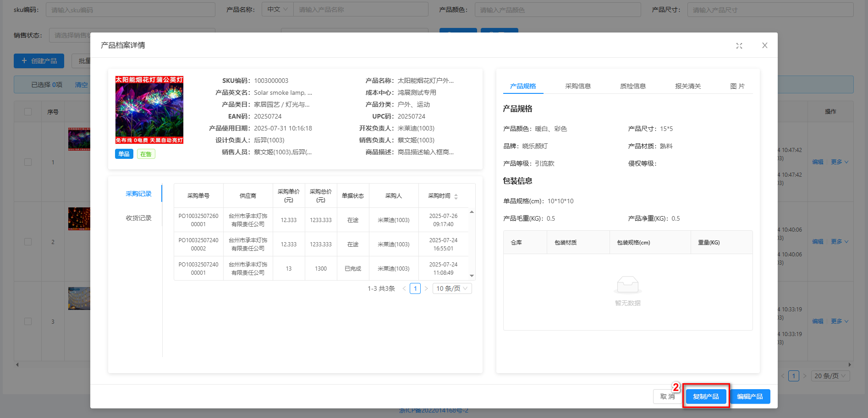Toggle the checkbox for row 1

(x=28, y=162)
